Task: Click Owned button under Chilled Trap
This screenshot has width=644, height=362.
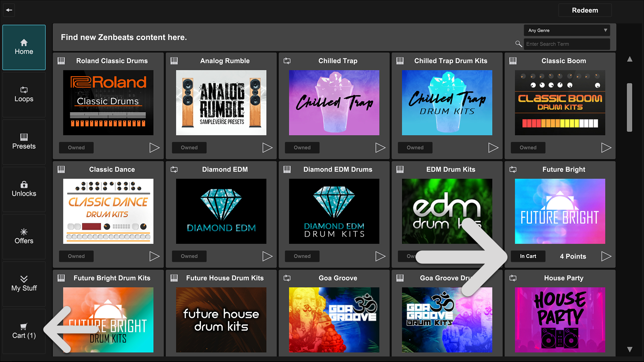Action: tap(302, 147)
